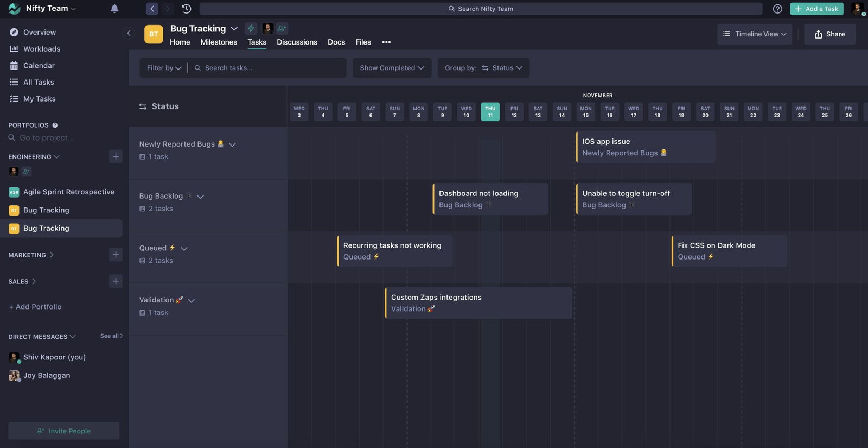Open the more tabs ellipsis menu
This screenshot has height=448, width=868.
point(386,42)
